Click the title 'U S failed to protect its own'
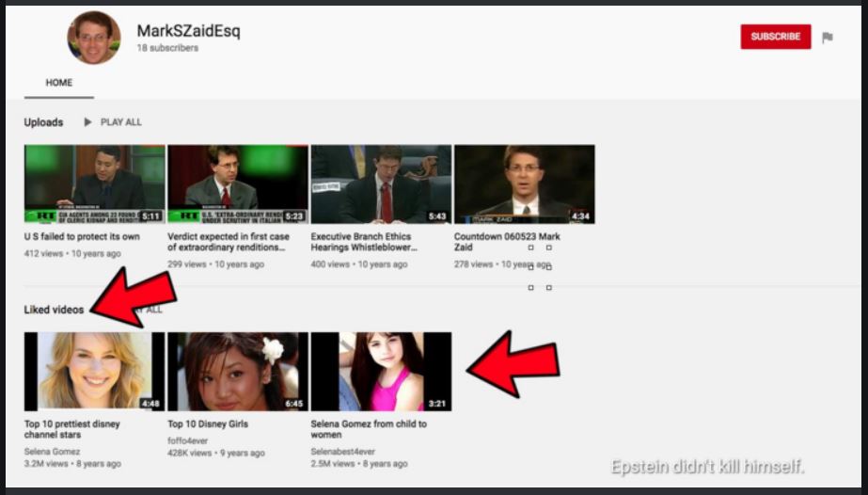868x495 pixels. point(82,236)
